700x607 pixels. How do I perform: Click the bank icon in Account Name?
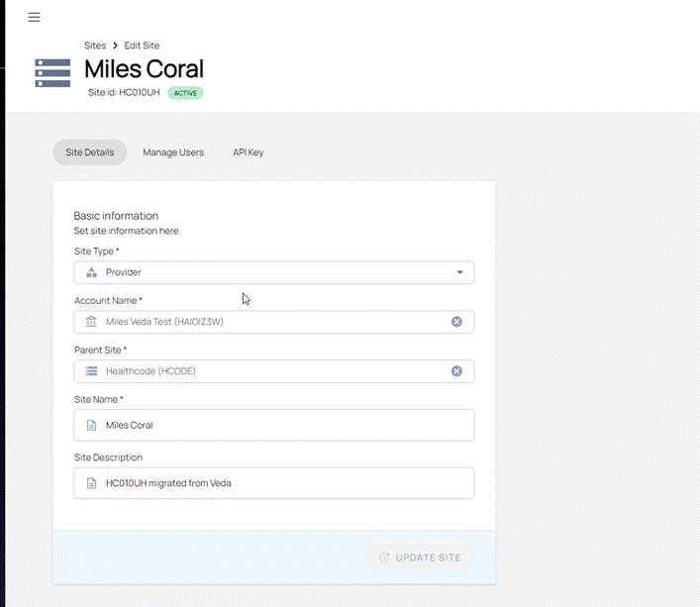pos(91,322)
